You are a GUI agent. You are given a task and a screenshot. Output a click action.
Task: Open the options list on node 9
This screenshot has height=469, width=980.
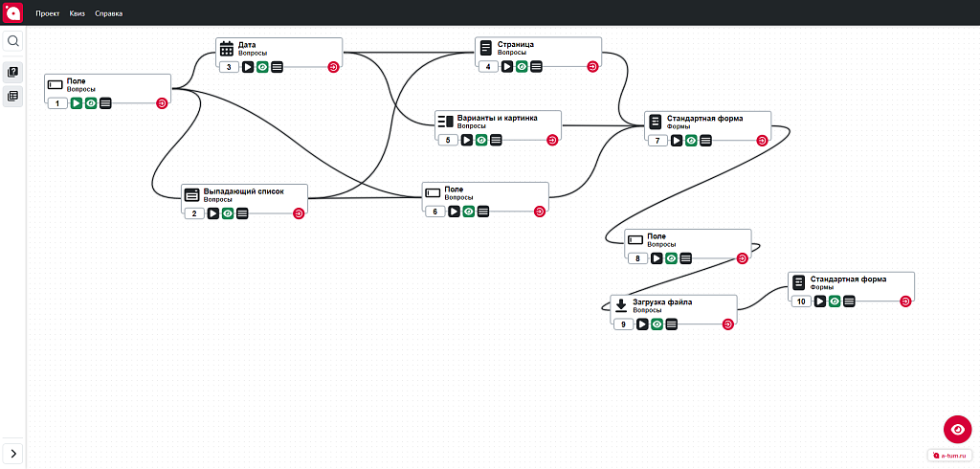[671, 324]
